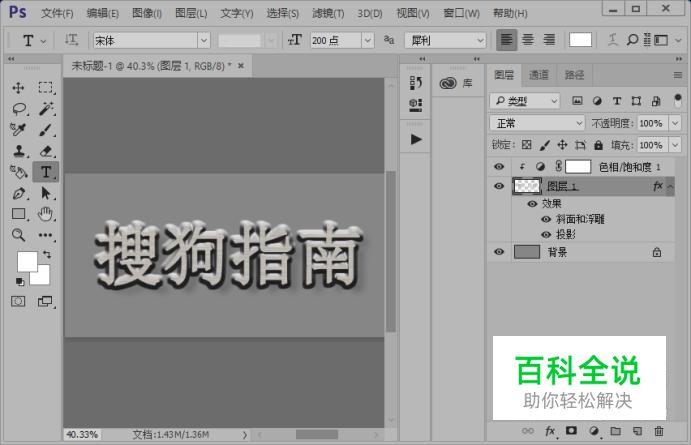Open layer filter 类型 dropdown

click(525, 101)
